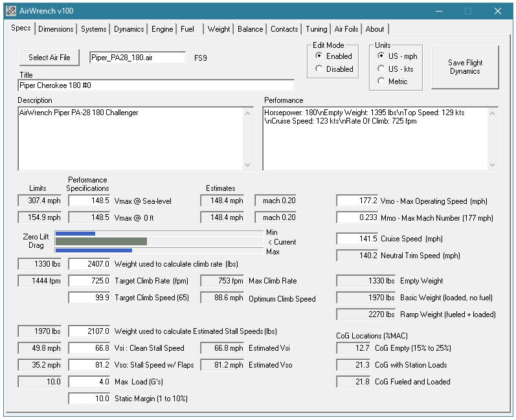Viewport: 516px width, 420px height.
Task: Click the Mmo Max Mach Number field
Action: tap(357, 217)
